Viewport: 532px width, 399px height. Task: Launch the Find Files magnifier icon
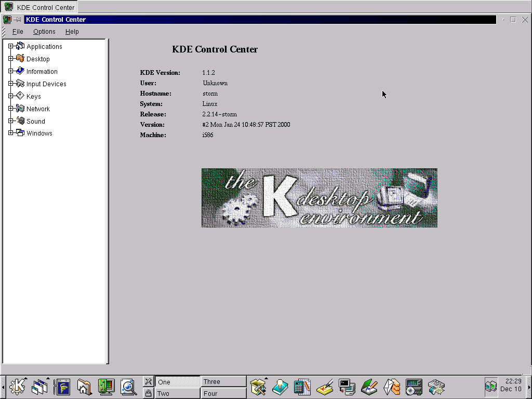(128, 387)
